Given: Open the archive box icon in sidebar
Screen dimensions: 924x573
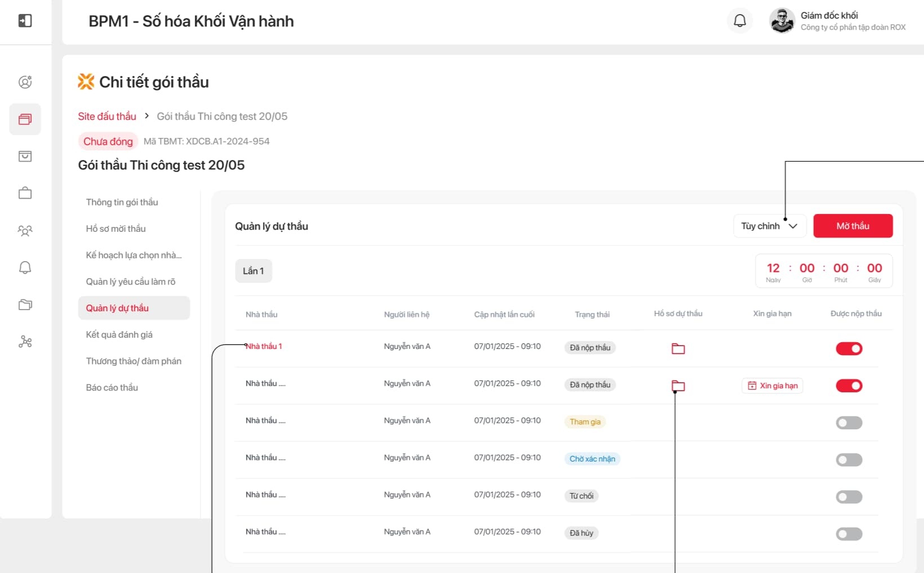Looking at the screenshot, I should pos(25,156).
